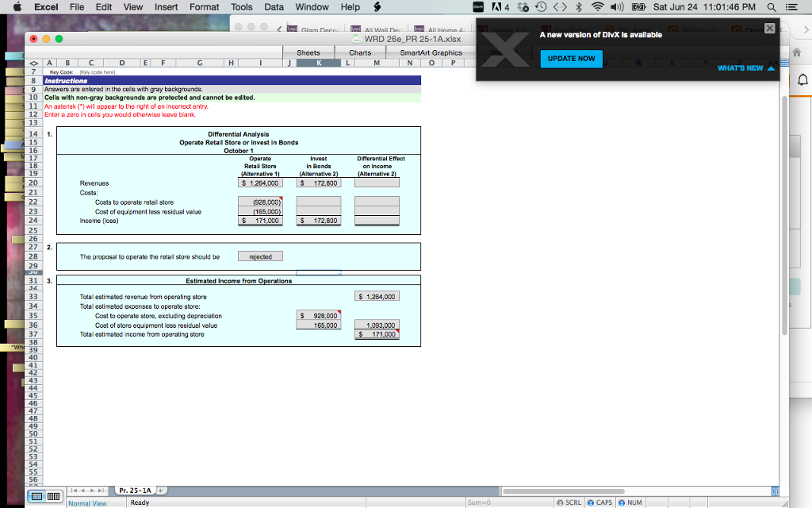Switch to Page Layout view icon

(x=54, y=496)
